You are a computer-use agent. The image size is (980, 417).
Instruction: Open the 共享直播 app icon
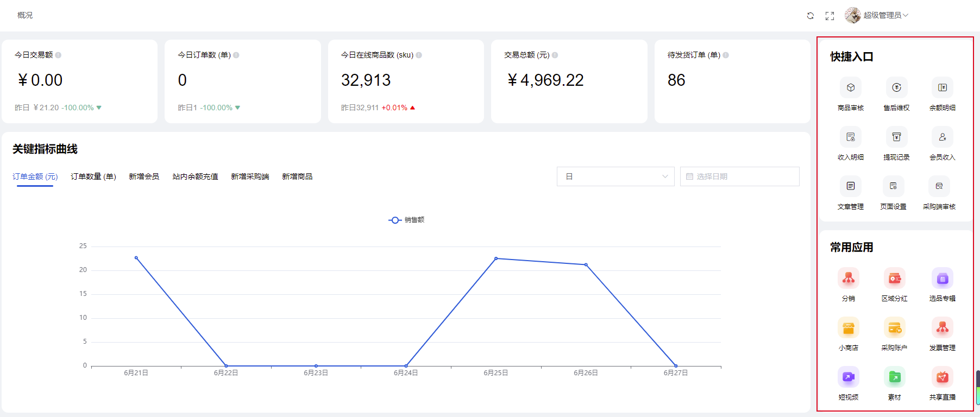[x=942, y=377]
